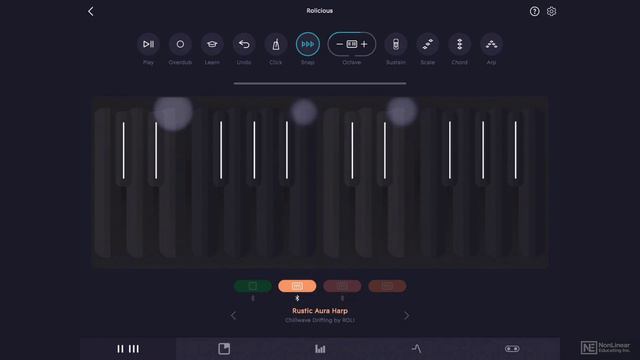The image size is (640, 360).
Task: Click the Bluetooth icon under orange track
Action: pyautogui.click(x=297, y=298)
